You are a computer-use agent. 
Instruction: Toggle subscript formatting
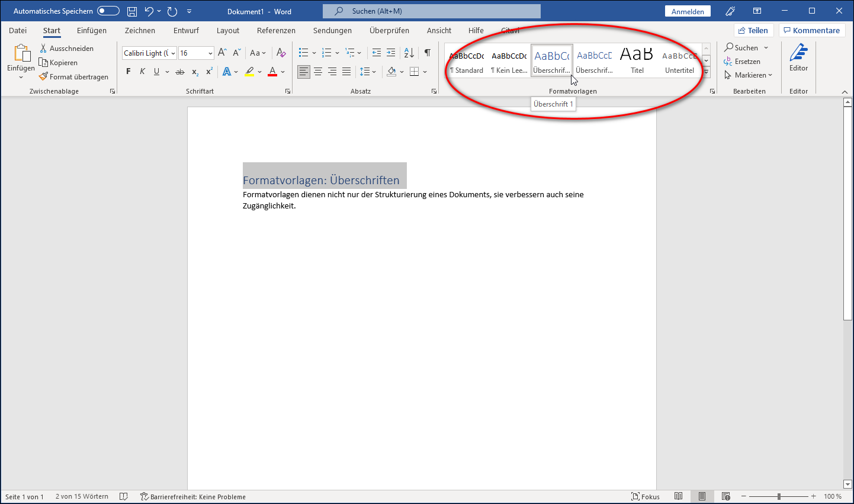pos(195,72)
